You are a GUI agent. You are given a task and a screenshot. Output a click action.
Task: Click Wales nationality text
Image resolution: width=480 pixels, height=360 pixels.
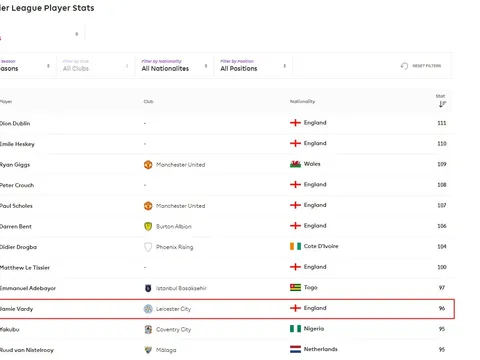click(x=312, y=164)
